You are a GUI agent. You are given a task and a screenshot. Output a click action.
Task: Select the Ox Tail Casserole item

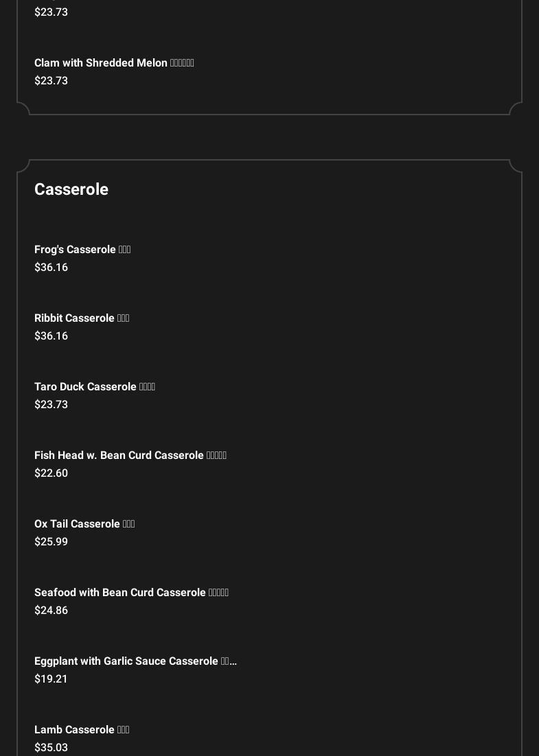(84, 524)
